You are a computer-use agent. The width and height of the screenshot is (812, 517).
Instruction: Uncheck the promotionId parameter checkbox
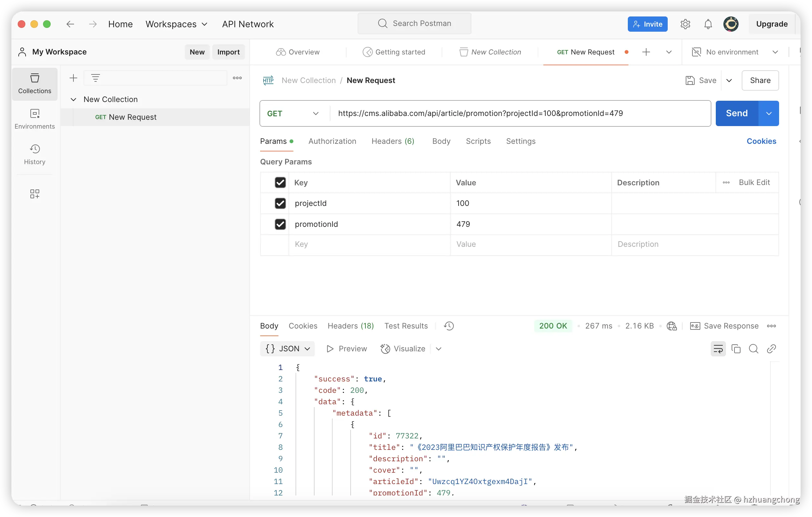tap(280, 224)
